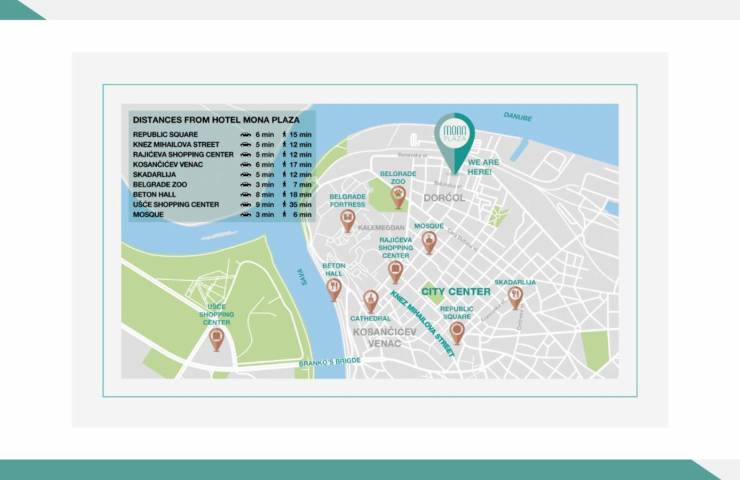Click the Mona Plaza hotel location pin
This screenshot has width=740, height=480.
454,139
